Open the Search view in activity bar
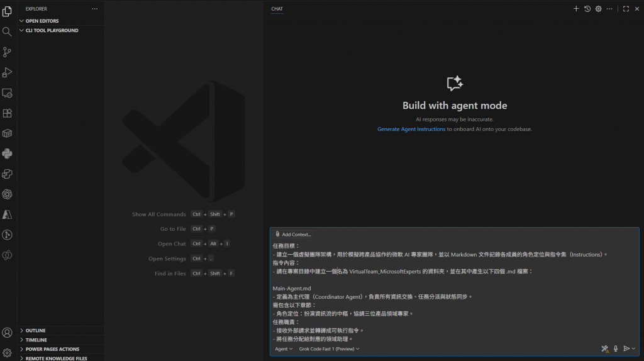This screenshot has height=361, width=644. (x=7, y=31)
